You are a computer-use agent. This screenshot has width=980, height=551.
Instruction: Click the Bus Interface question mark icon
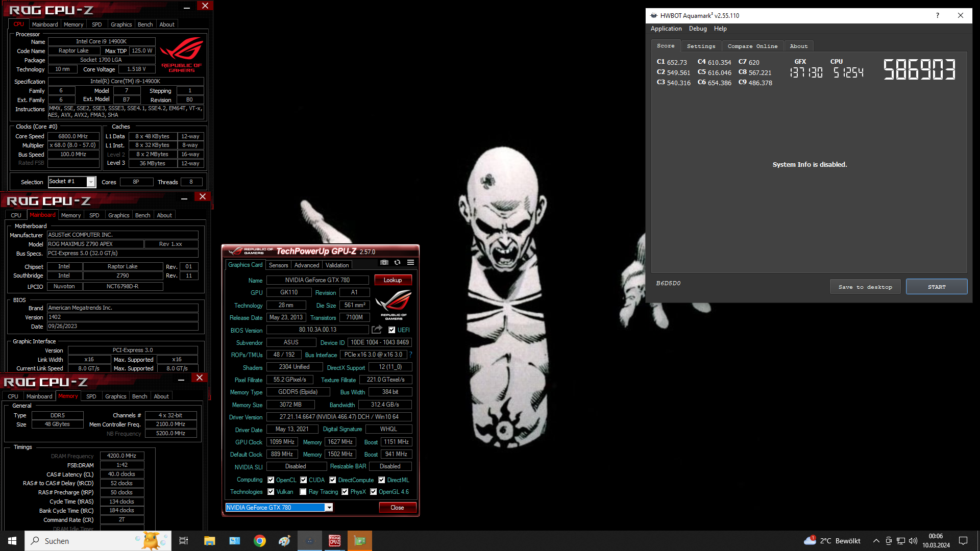click(410, 355)
